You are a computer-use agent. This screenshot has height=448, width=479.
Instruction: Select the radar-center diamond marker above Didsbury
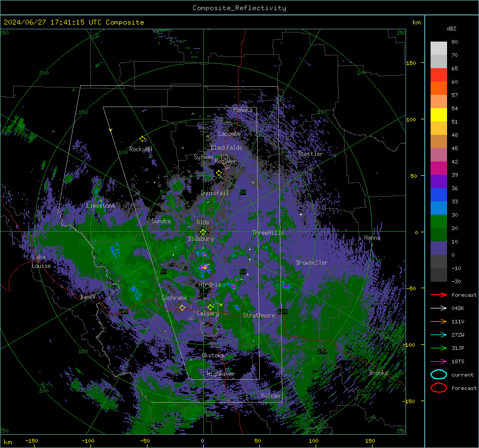(203, 232)
